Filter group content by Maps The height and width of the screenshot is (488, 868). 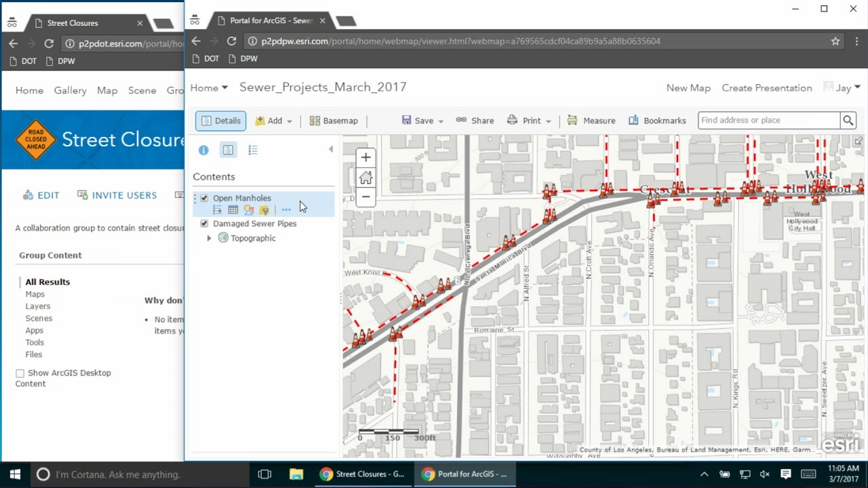pos(35,294)
